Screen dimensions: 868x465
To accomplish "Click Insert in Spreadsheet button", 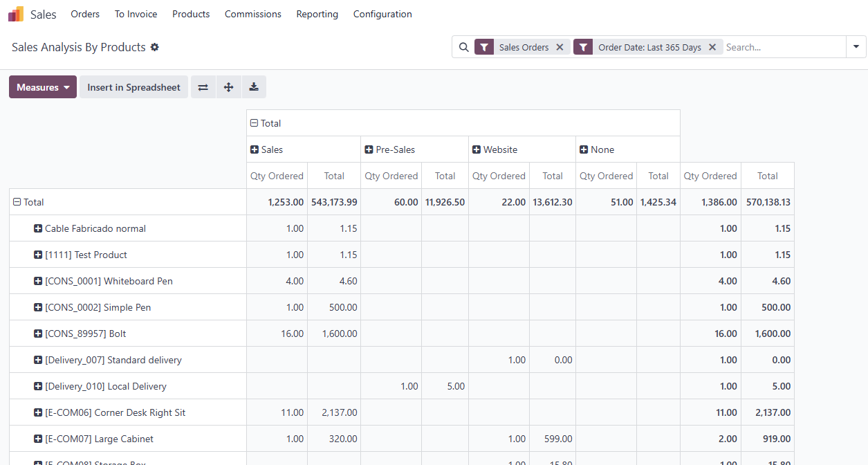I will click(x=133, y=87).
